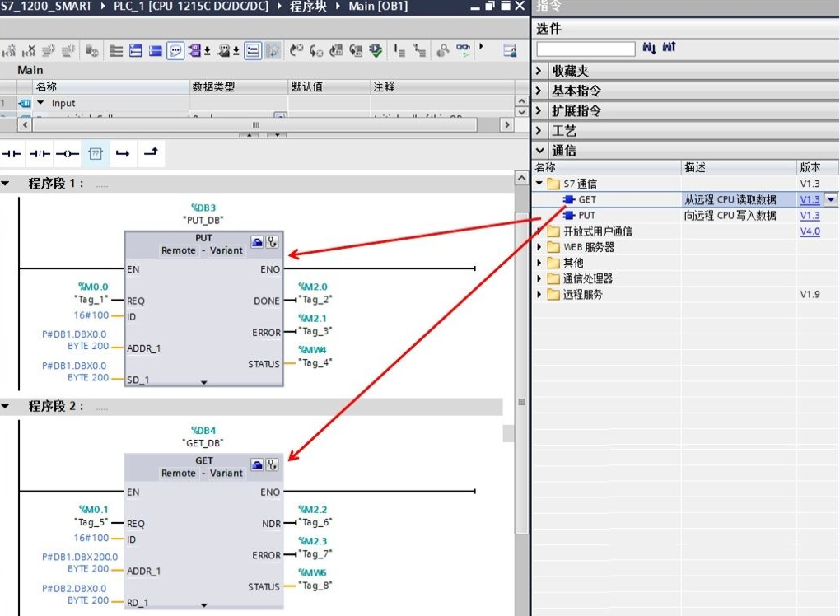
Task: Expand more parameters of PUT block
Action: [x=204, y=382]
